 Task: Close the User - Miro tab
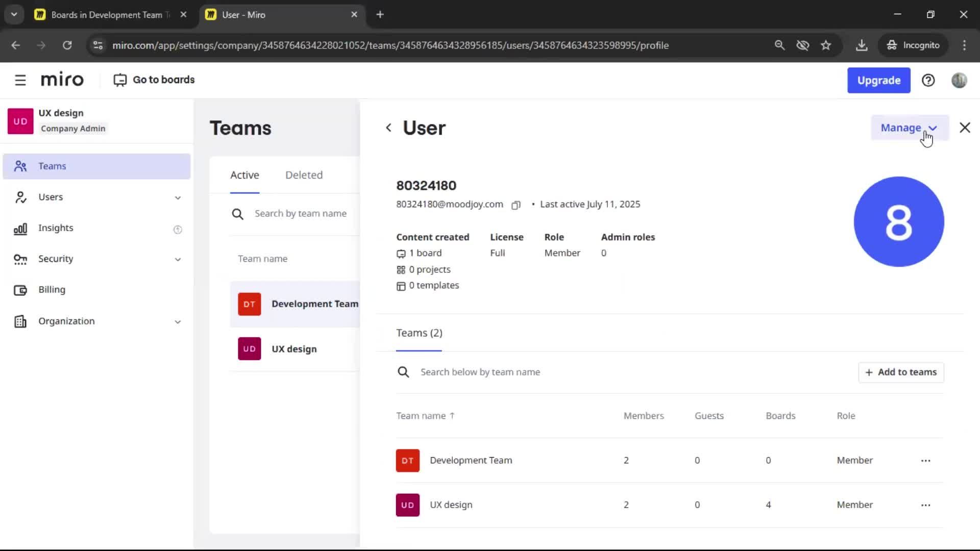click(x=354, y=14)
